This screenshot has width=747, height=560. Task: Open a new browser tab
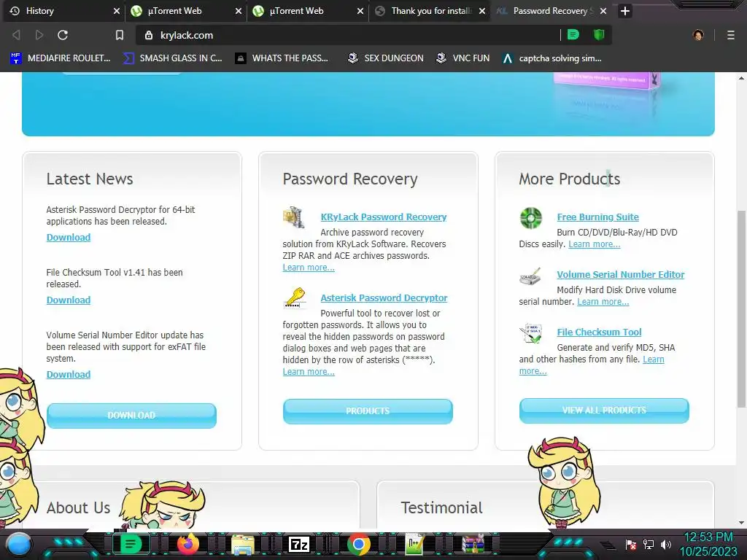(625, 11)
